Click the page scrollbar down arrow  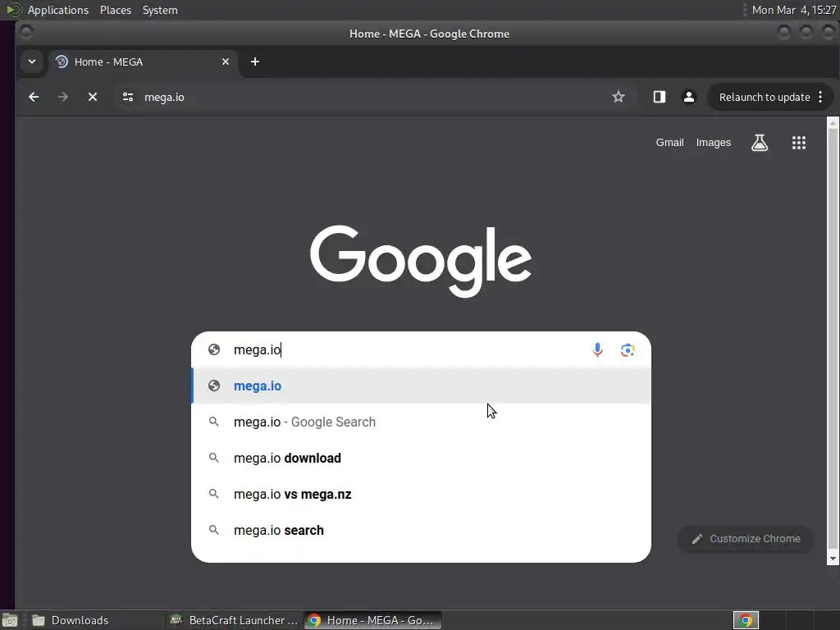point(833,559)
